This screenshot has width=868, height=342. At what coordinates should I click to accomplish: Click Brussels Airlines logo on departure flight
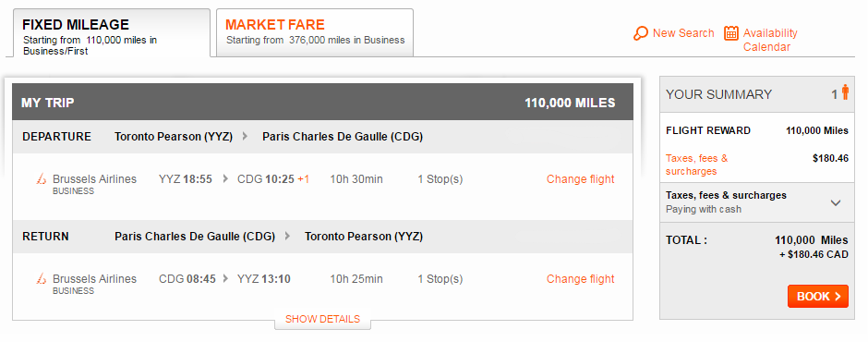[41, 179]
